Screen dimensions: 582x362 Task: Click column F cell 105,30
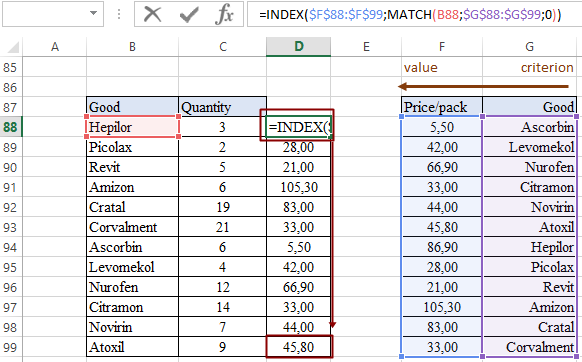442,307
